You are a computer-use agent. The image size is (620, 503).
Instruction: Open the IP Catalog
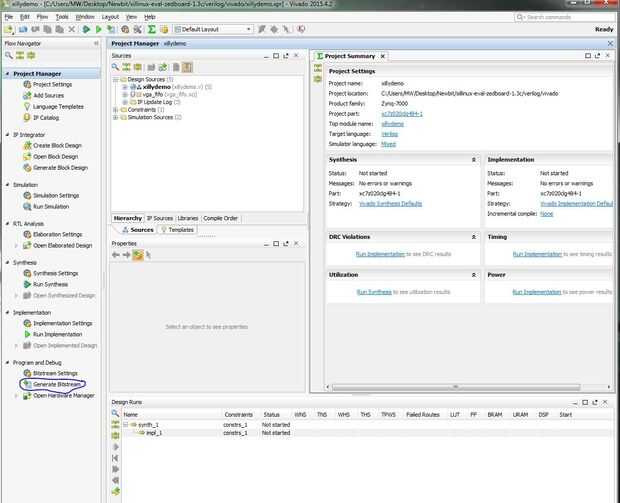(x=46, y=117)
